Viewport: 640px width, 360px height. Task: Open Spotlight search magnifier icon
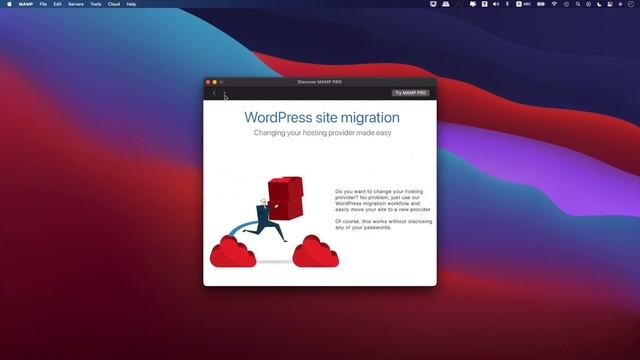coord(578,4)
